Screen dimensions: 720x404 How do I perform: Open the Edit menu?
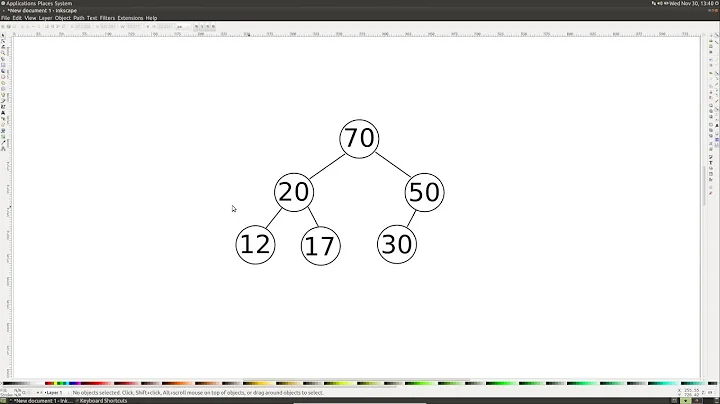[x=17, y=18]
